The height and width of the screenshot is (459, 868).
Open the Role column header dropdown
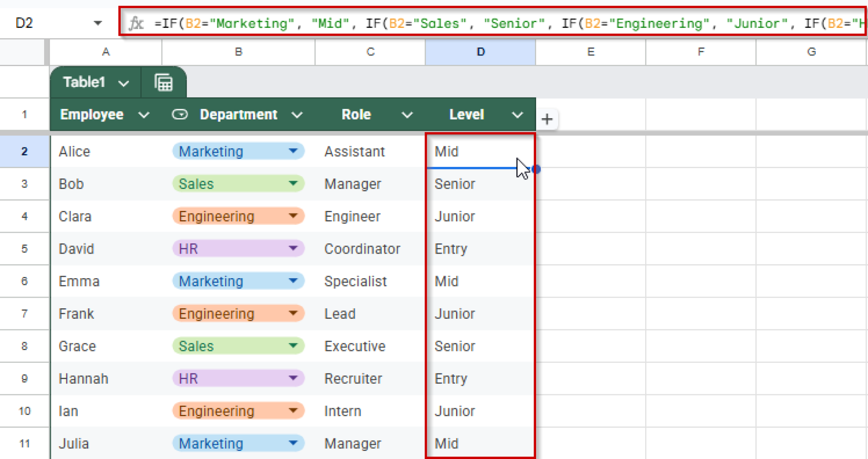click(407, 114)
